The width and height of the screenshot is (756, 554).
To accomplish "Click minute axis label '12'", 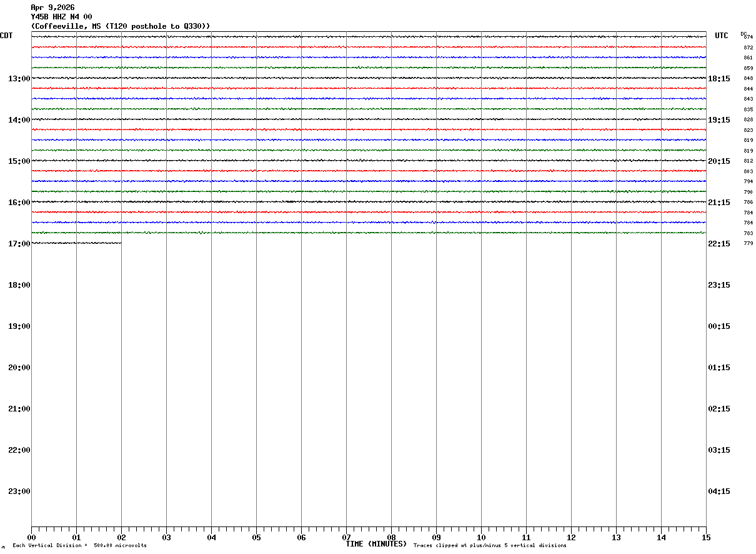I will click(x=571, y=538).
